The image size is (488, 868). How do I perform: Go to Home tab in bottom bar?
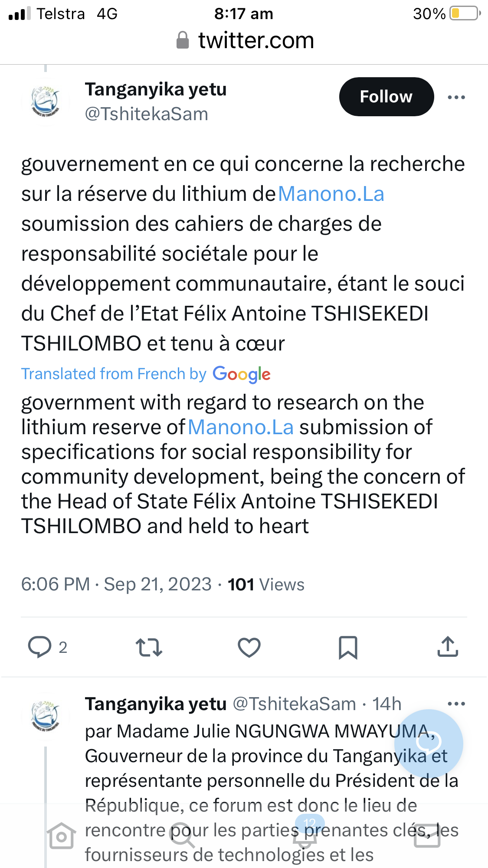[x=61, y=836]
